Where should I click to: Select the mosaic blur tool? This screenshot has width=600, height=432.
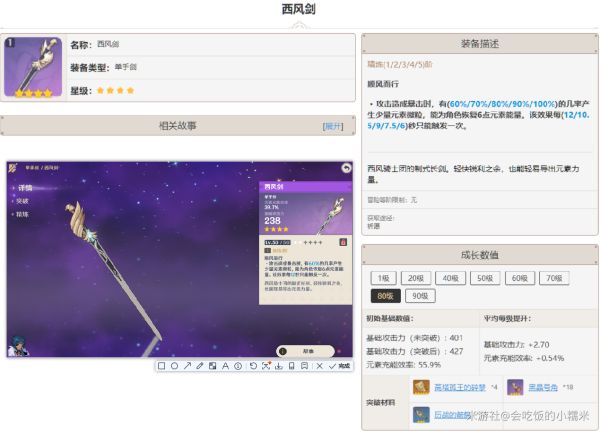point(213,366)
